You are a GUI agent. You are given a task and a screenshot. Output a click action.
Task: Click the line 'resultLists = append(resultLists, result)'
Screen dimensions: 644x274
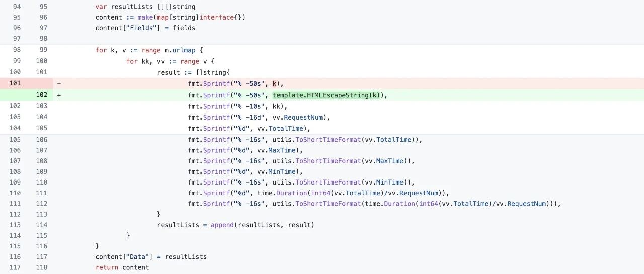tap(236, 225)
